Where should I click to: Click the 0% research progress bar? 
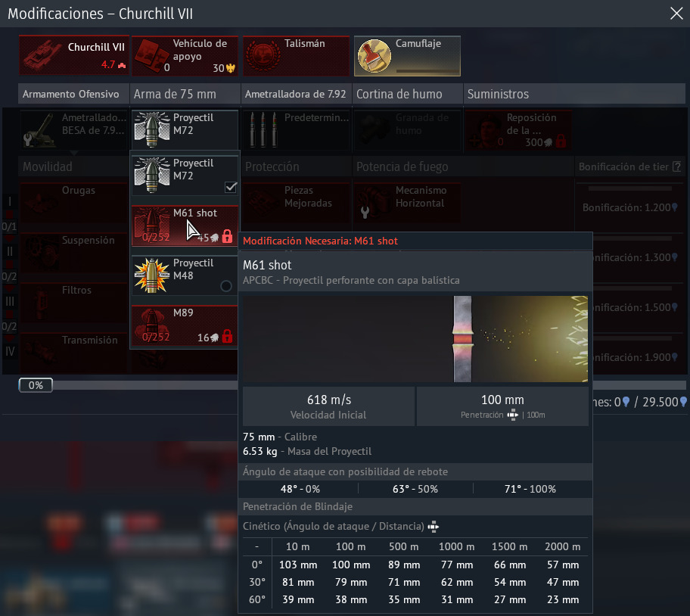36,385
